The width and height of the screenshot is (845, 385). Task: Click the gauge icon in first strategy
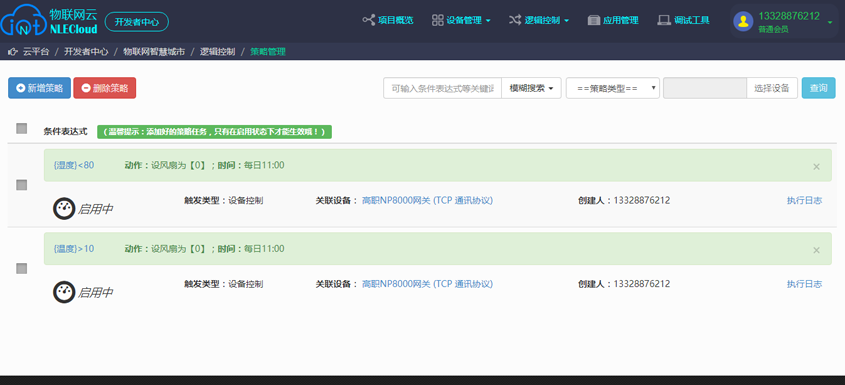pos(64,209)
